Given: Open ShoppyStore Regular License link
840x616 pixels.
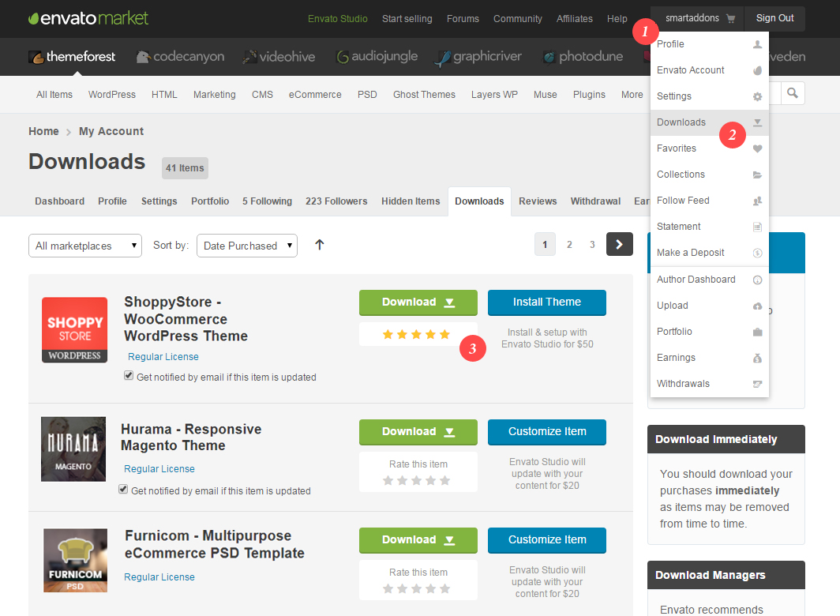Looking at the screenshot, I should pyautogui.click(x=163, y=356).
